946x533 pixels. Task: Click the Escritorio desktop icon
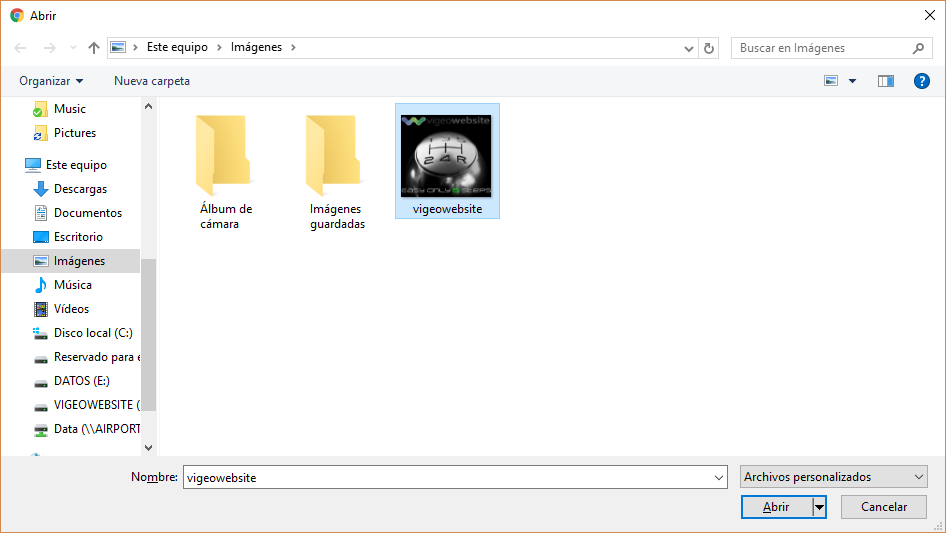[x=40, y=237]
